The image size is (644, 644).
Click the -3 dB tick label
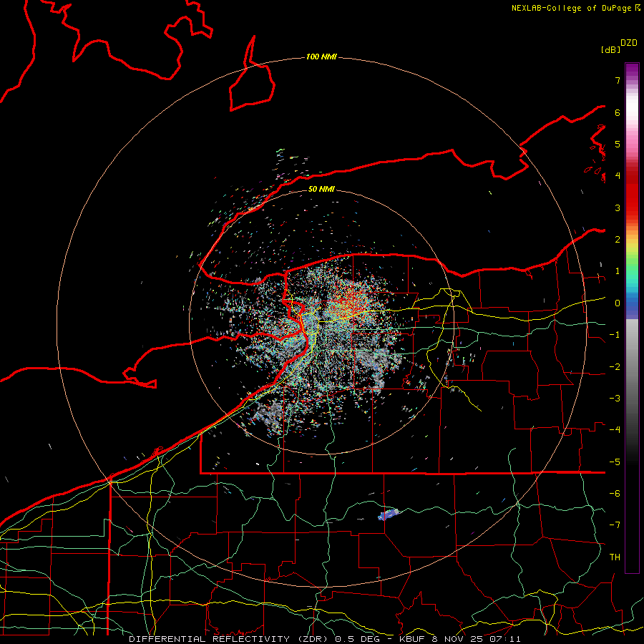pos(615,398)
